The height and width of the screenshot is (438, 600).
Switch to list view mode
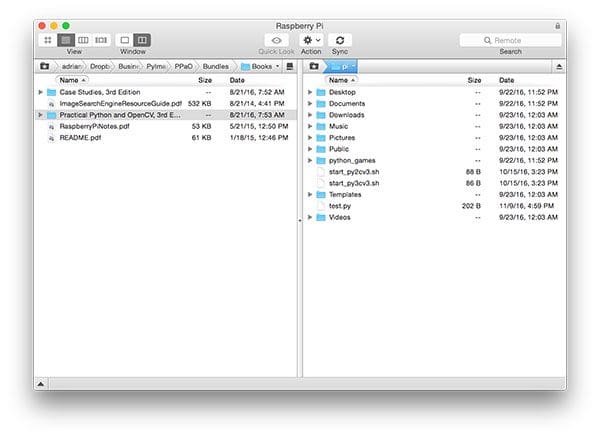click(x=66, y=40)
